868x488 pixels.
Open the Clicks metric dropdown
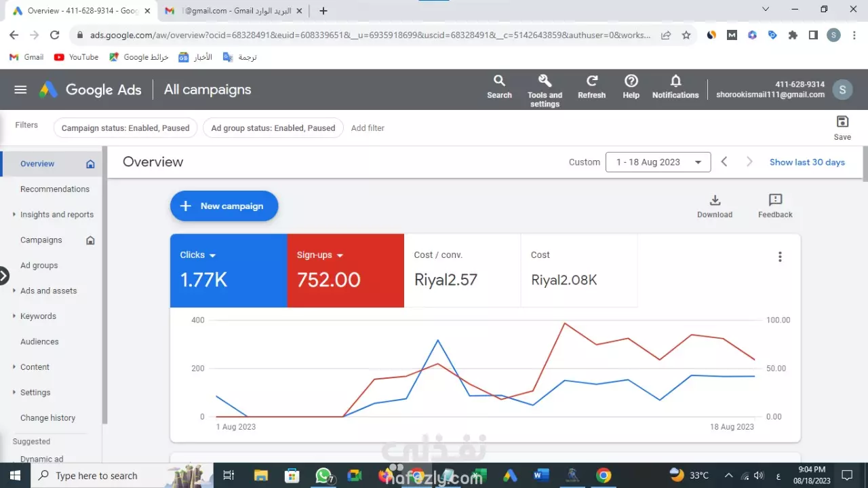coord(197,255)
